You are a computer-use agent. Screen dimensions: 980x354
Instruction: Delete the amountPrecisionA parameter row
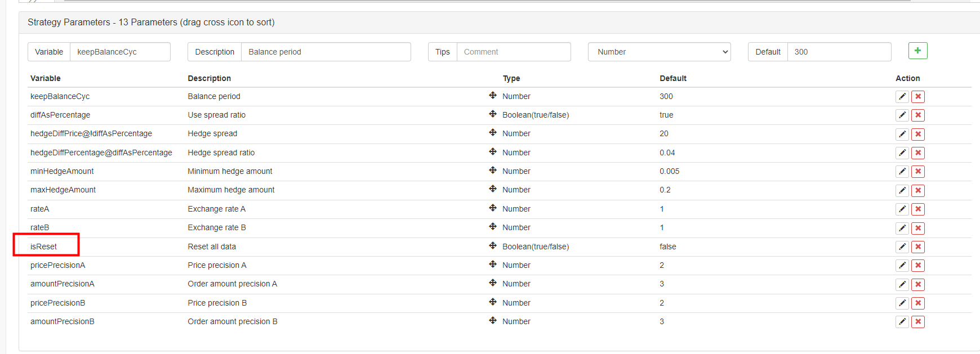pyautogui.click(x=918, y=284)
